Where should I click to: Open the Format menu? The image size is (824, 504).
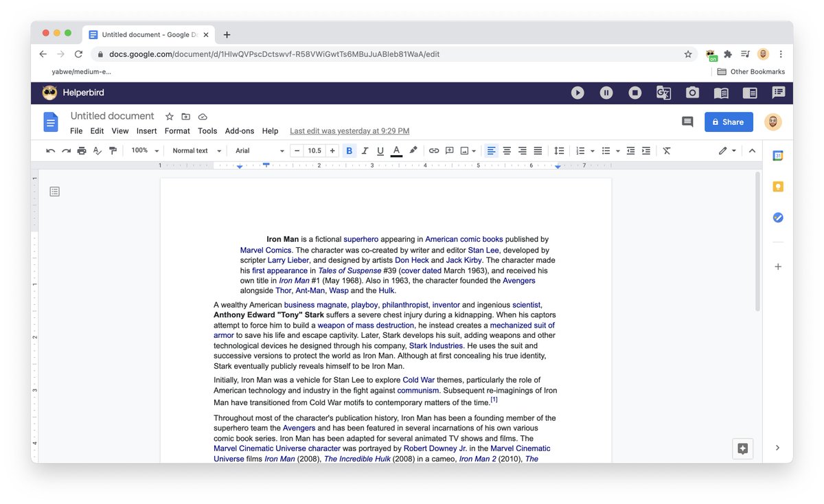coord(177,131)
